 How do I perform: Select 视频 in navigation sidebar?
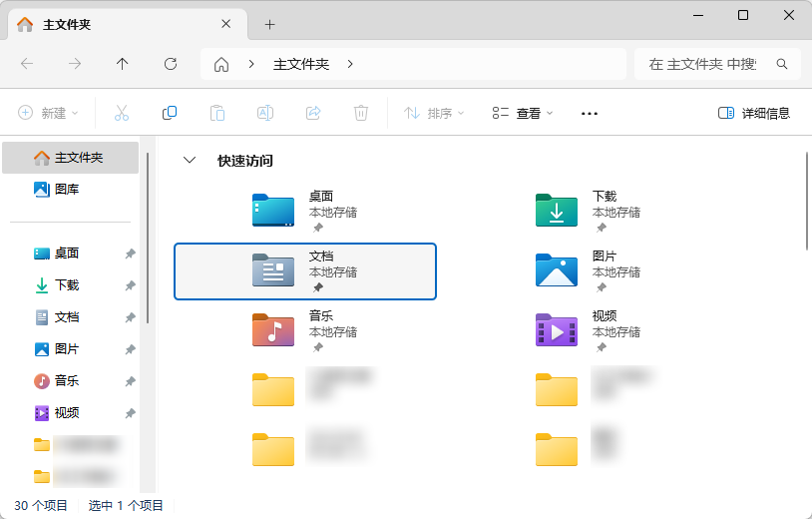point(71,413)
